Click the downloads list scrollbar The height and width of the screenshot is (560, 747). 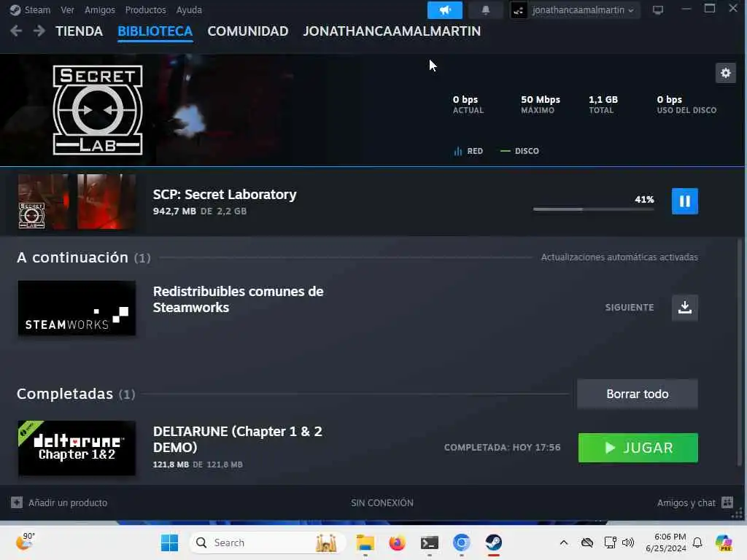coord(740,351)
